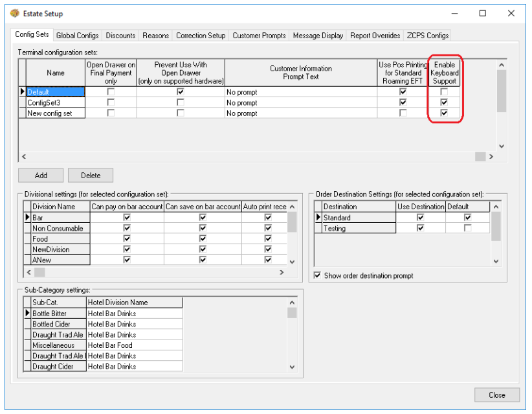Toggle Open Drawer on Final Payment for Default
This screenshot has height=414, width=532.
(111, 92)
